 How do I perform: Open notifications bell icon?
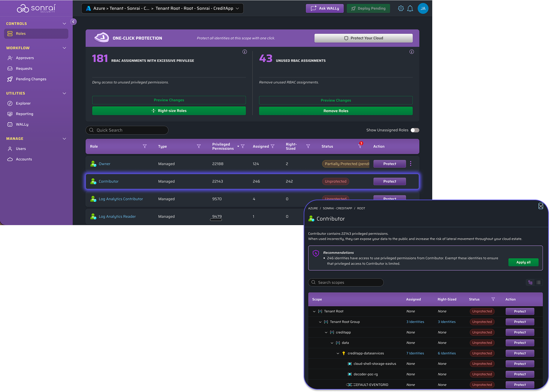(x=410, y=8)
